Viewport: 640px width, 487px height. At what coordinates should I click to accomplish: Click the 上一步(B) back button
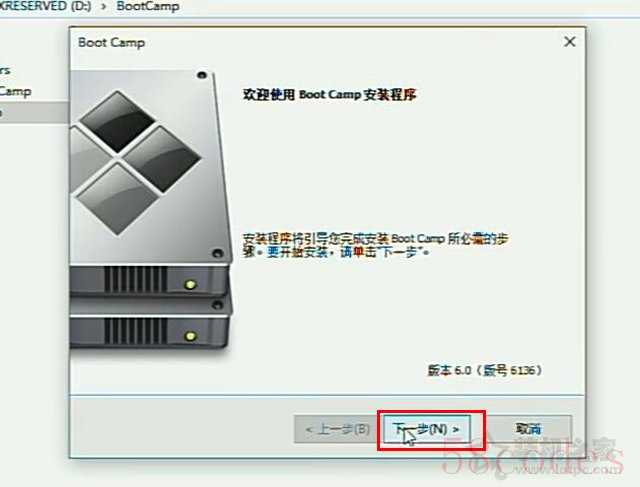338,429
